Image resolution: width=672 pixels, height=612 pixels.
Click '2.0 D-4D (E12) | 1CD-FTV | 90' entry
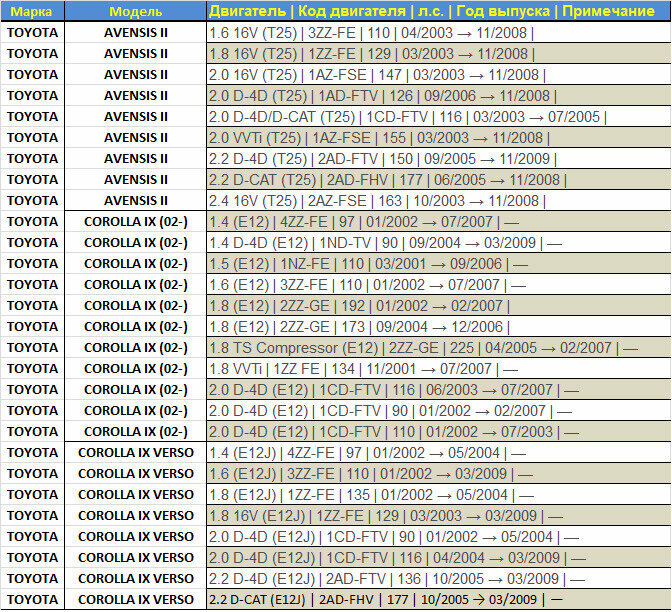pyautogui.click(x=439, y=411)
